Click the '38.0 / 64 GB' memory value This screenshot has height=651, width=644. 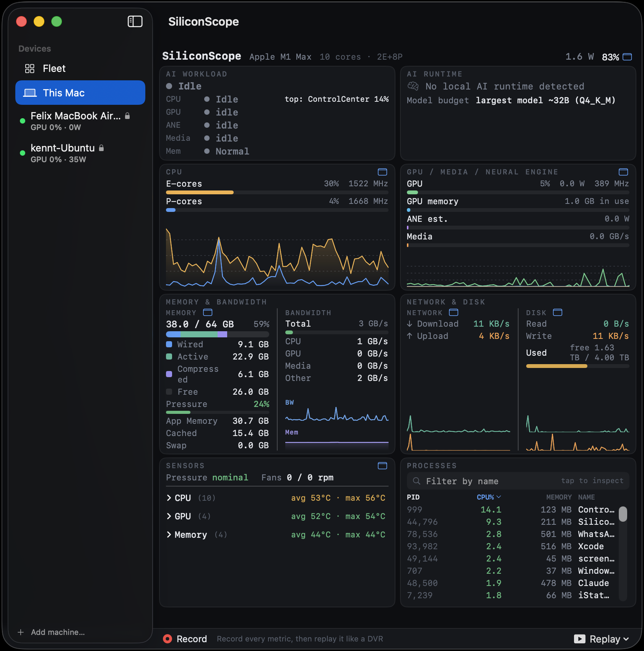[x=200, y=324]
